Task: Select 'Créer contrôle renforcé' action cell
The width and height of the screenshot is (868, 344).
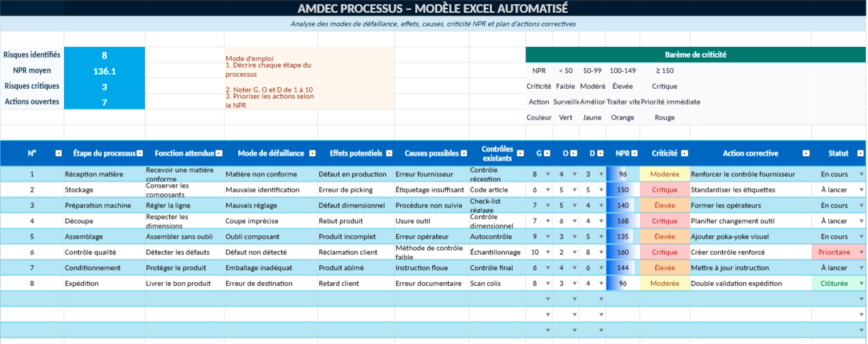Action: pos(750,252)
